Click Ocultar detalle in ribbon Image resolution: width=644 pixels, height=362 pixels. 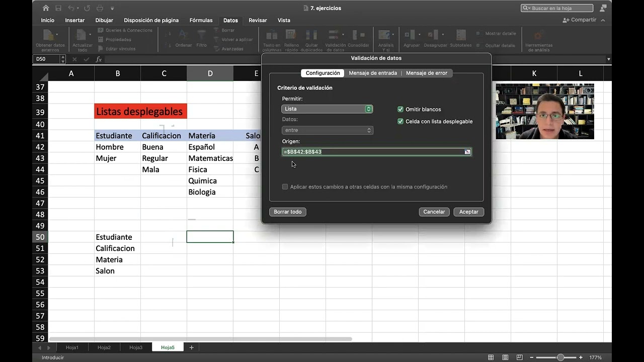pyautogui.click(x=496, y=45)
